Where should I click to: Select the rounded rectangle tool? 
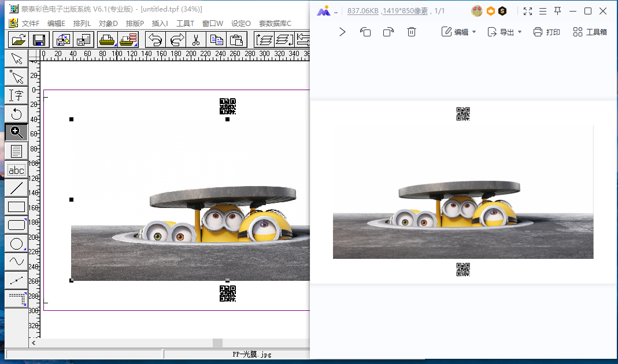tap(16, 225)
